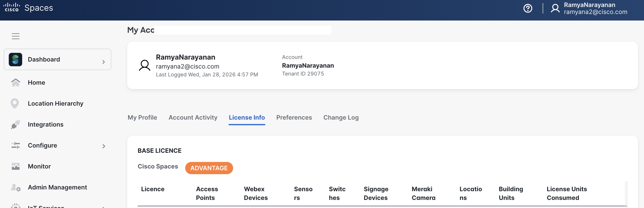Click the user profile icon in header
Viewport: 644px width, 208px height.
(555, 9)
